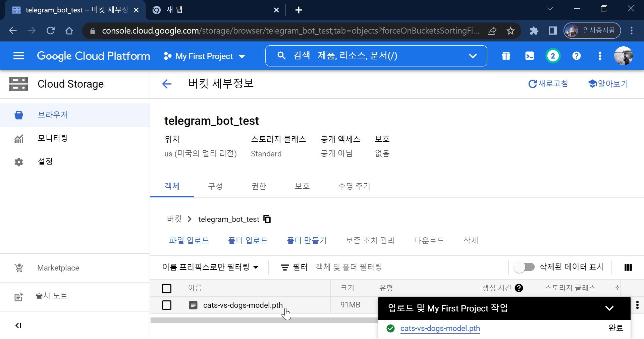Open cats-vs-dogs-model.pth link in upload panel
This screenshot has width=644, height=339.
pyautogui.click(x=440, y=328)
